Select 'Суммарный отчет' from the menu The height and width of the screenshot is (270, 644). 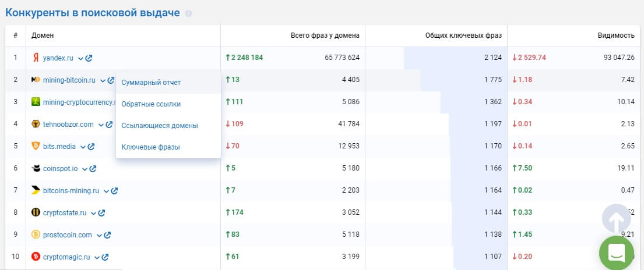click(x=151, y=83)
